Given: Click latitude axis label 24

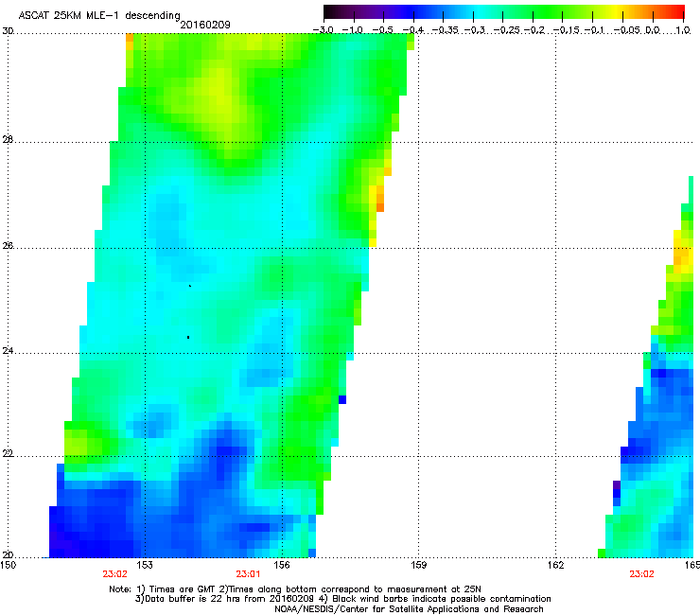Looking at the screenshot, I should 8,351.
